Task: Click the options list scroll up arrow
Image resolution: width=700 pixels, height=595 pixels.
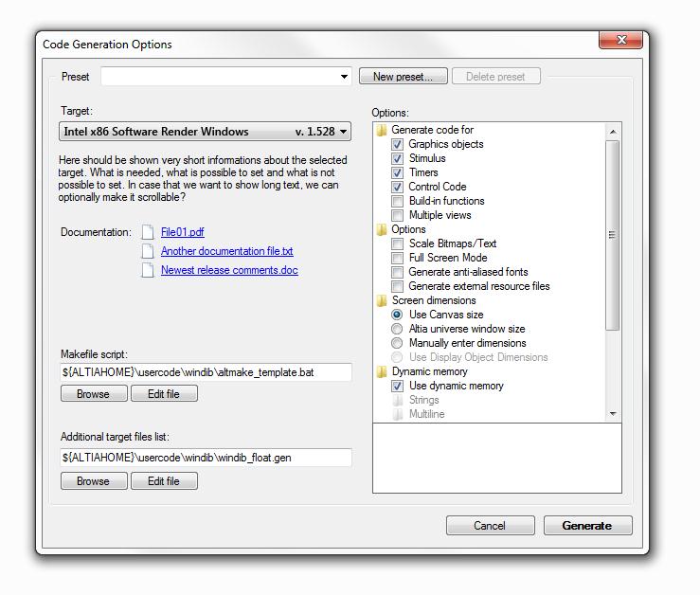Action: 613,132
